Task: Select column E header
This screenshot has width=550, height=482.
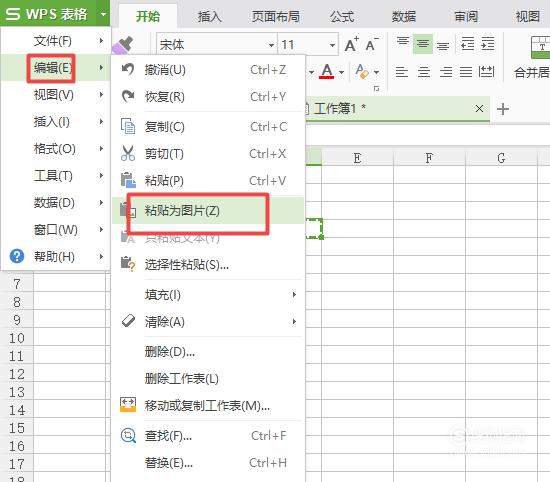Action: pos(357,158)
